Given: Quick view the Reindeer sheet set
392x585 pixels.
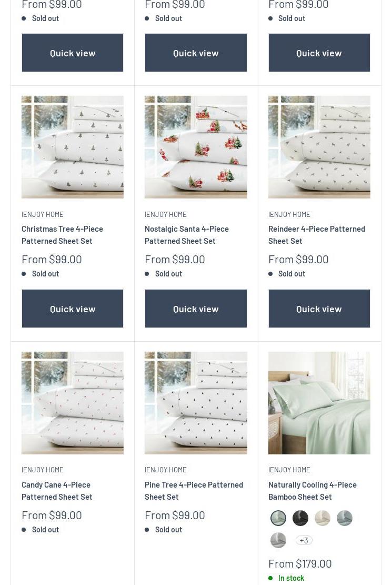Looking at the screenshot, I should click(x=319, y=309).
